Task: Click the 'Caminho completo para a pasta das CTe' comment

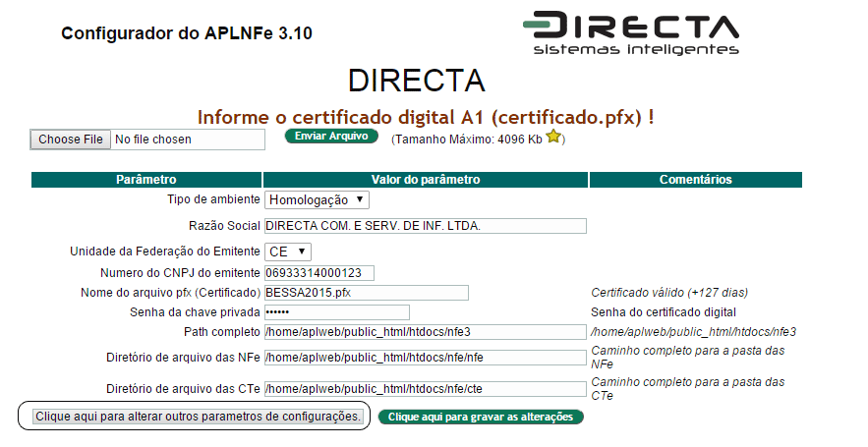Action: pyautogui.click(x=687, y=389)
